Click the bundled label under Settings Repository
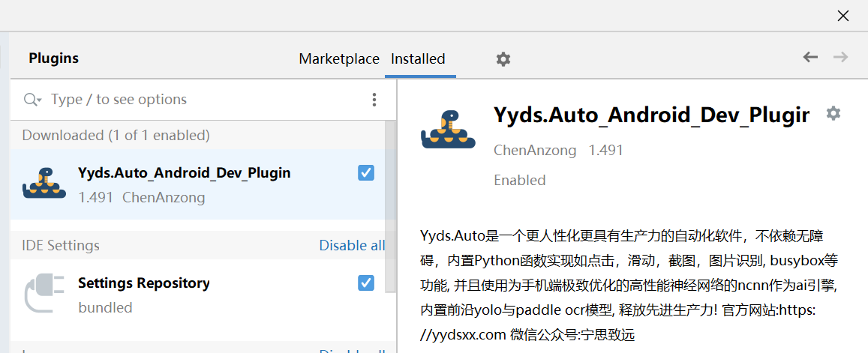Screen dimensions: 868x353 pos(105,307)
